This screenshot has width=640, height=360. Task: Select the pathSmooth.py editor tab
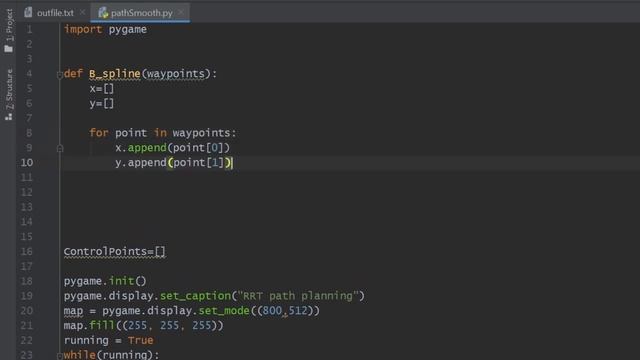pos(141,13)
